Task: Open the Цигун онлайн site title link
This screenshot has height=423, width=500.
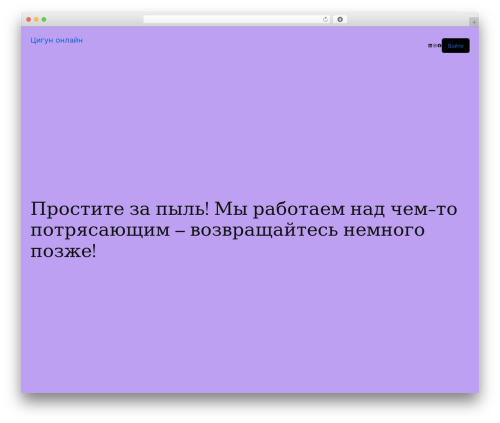Action: [x=56, y=40]
